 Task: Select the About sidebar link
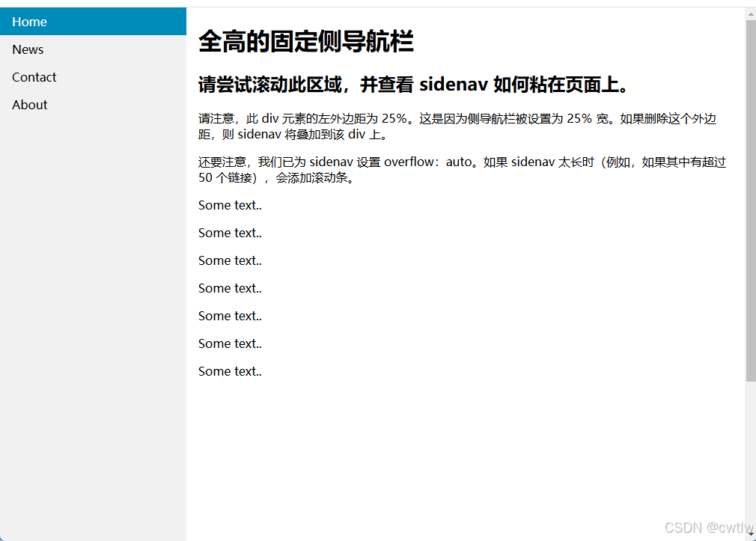[x=93, y=105]
